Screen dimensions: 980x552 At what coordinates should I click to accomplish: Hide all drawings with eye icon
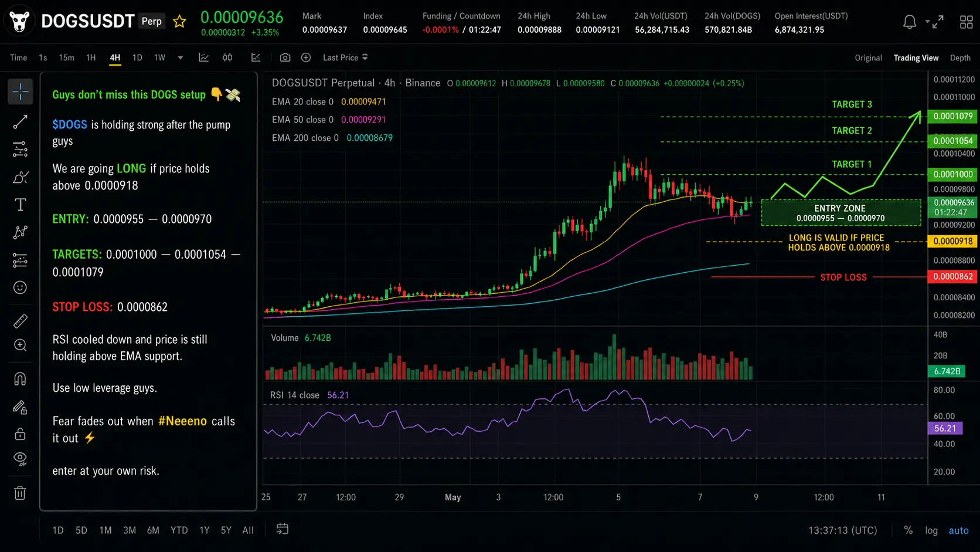click(x=20, y=459)
